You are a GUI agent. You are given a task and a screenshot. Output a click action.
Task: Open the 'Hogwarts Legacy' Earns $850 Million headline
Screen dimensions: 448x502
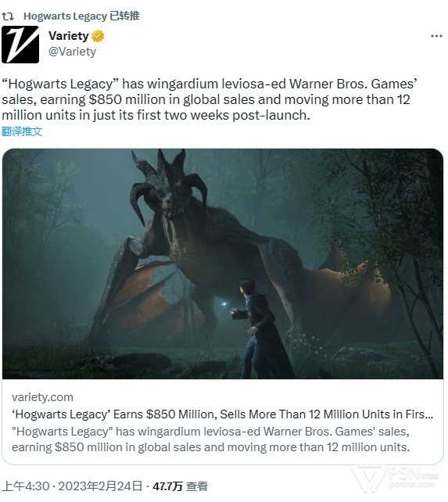point(223,414)
